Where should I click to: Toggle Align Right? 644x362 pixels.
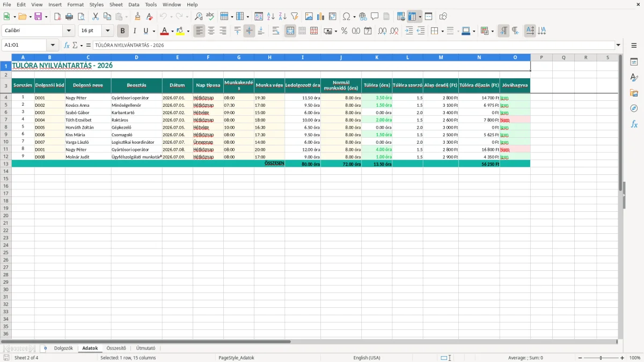click(223, 31)
